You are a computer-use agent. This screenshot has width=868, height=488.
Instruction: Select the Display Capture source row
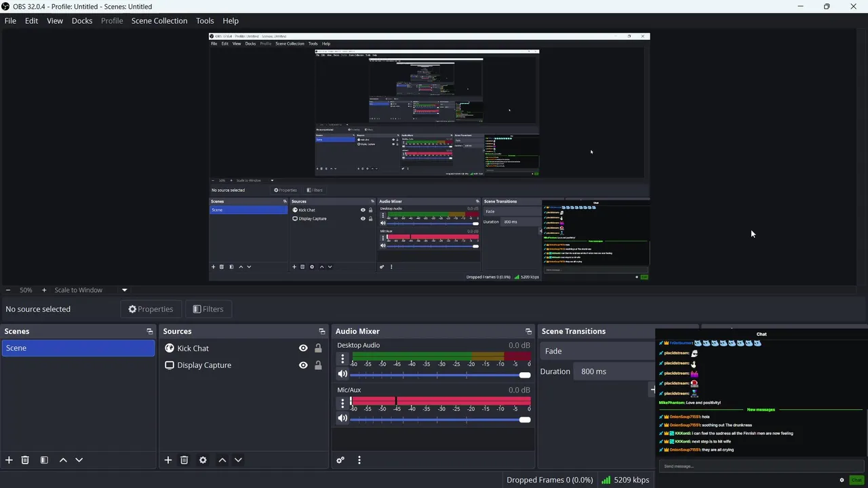point(245,365)
